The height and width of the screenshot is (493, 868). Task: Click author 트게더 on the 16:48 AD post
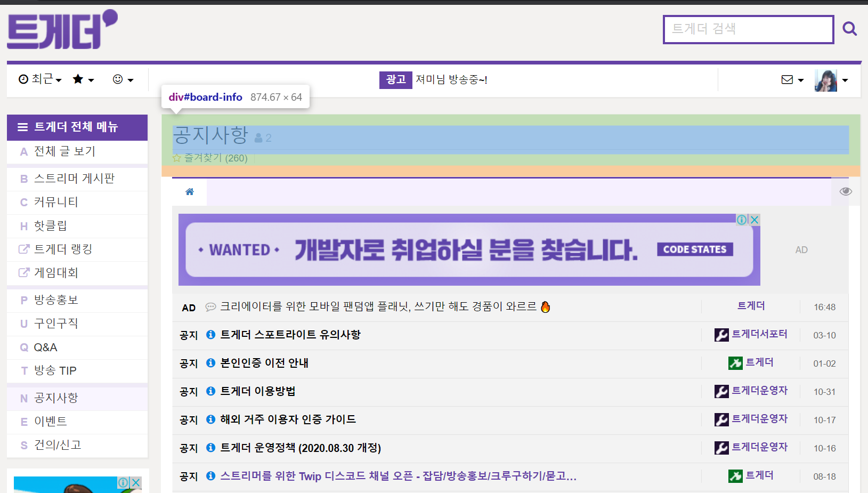[751, 306]
